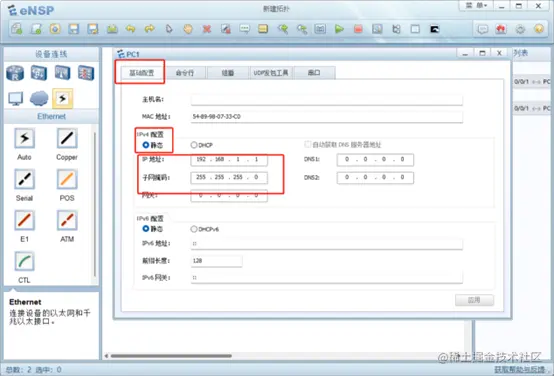Select the PC terminal device category icon
The height and width of the screenshot is (376, 554).
[x=16, y=99]
